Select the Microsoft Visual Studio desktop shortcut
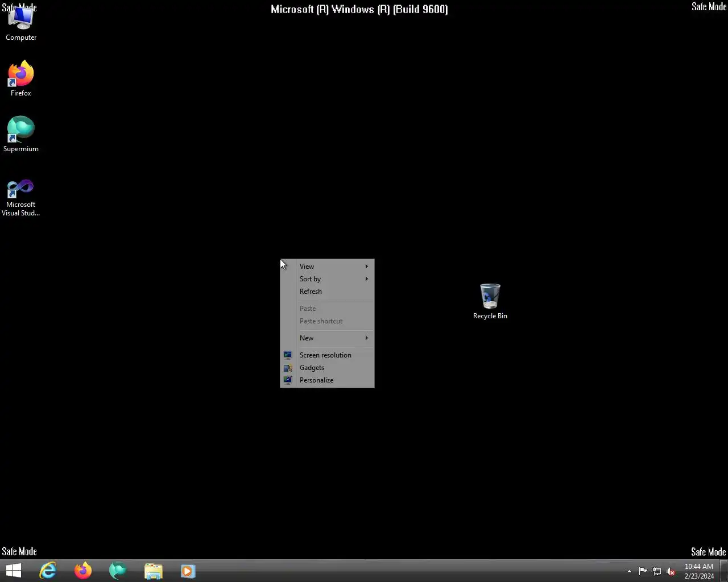728x582 pixels. pyautogui.click(x=21, y=198)
